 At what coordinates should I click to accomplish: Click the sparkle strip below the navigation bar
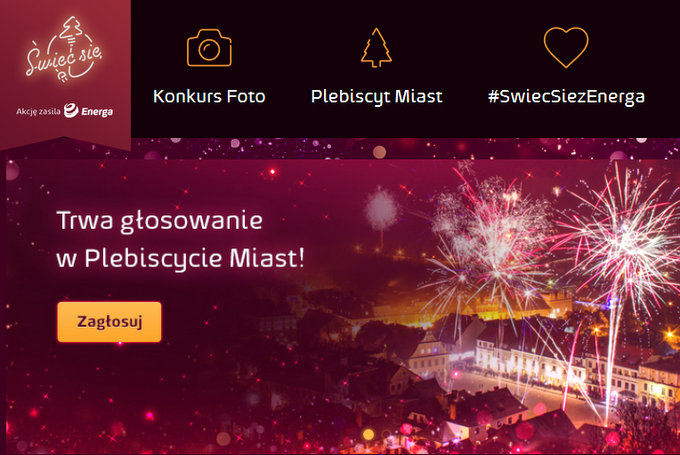click(405, 148)
